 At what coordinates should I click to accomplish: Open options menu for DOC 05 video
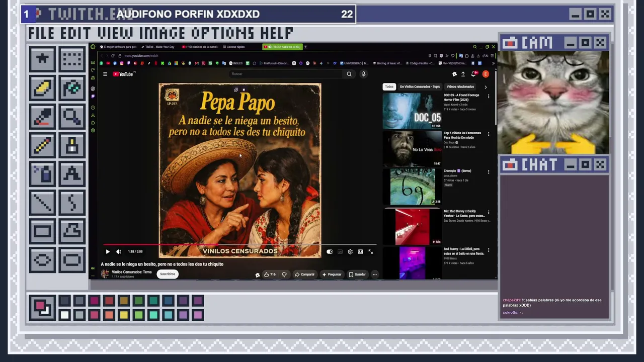[x=489, y=96]
